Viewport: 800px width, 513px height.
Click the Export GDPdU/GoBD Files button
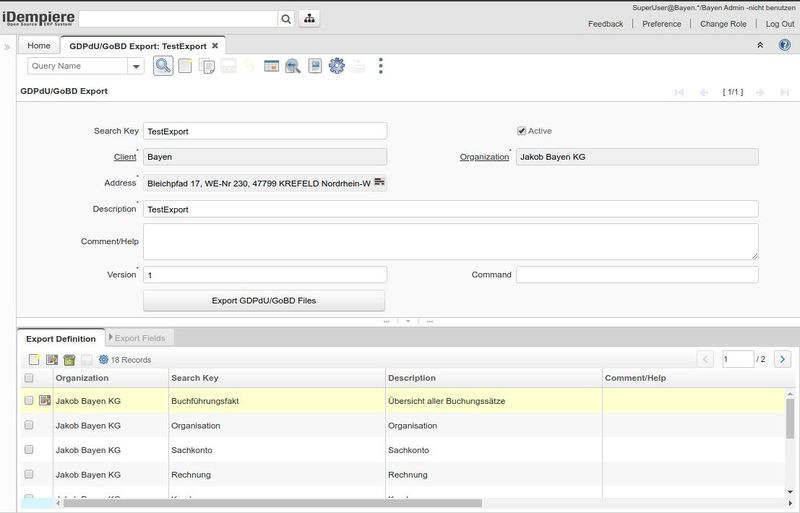(x=264, y=300)
